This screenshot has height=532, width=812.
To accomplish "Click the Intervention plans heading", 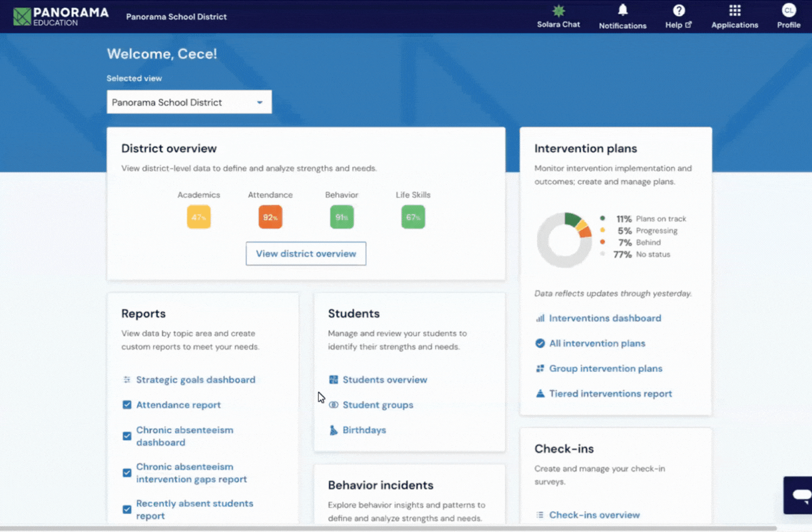I will point(586,149).
